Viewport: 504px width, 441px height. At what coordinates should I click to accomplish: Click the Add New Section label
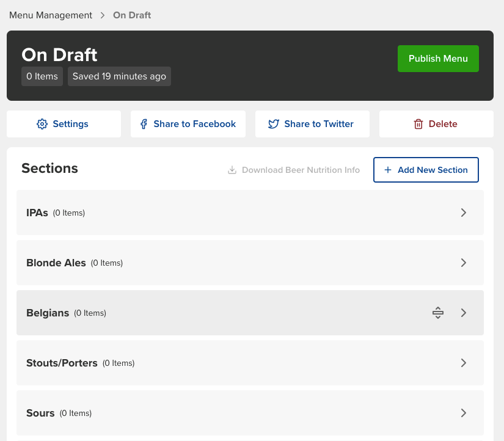coord(433,170)
